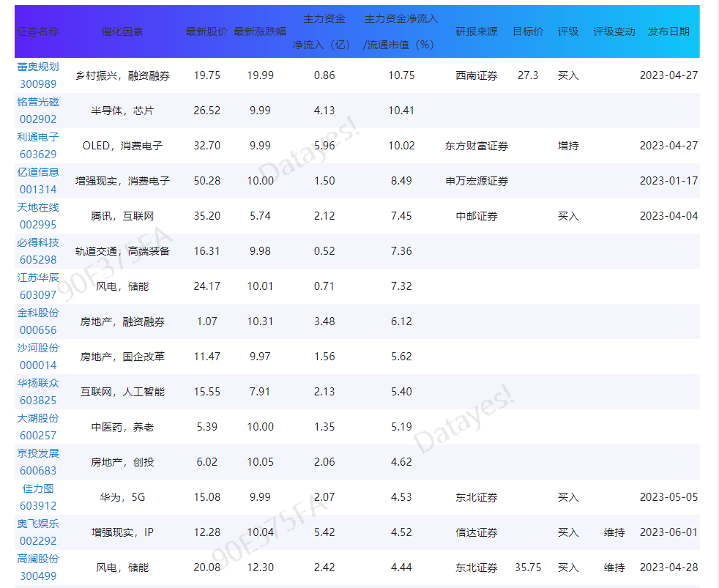Viewport: 719px width, 588px height.
Task: Click the 中邮证券 research source cell
Action: pos(477,216)
